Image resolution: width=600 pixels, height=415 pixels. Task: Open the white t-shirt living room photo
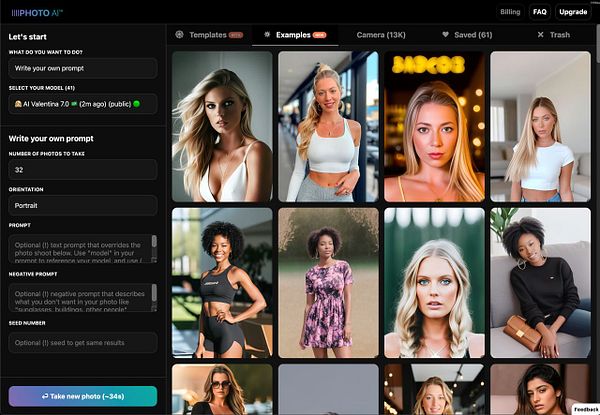pos(540,127)
